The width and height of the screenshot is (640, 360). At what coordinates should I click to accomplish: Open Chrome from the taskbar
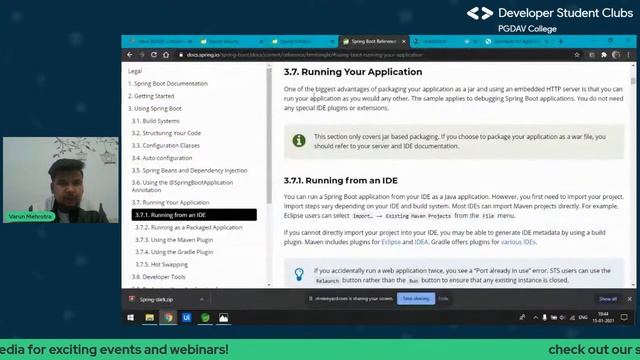[x=168, y=318]
